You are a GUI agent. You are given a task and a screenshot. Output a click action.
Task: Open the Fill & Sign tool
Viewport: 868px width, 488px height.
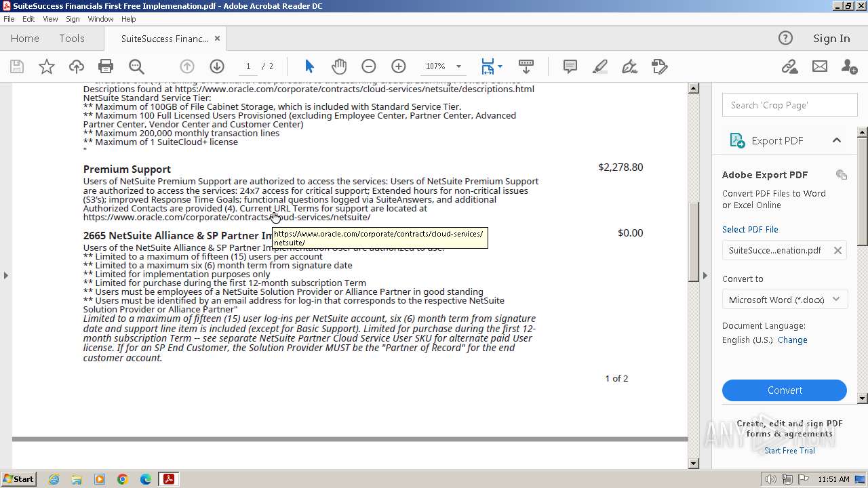click(630, 66)
